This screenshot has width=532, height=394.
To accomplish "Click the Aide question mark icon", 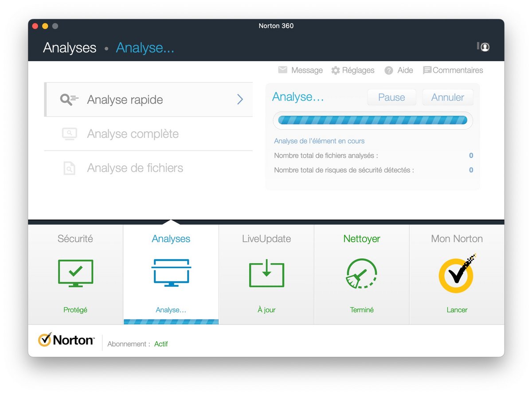I will (389, 70).
